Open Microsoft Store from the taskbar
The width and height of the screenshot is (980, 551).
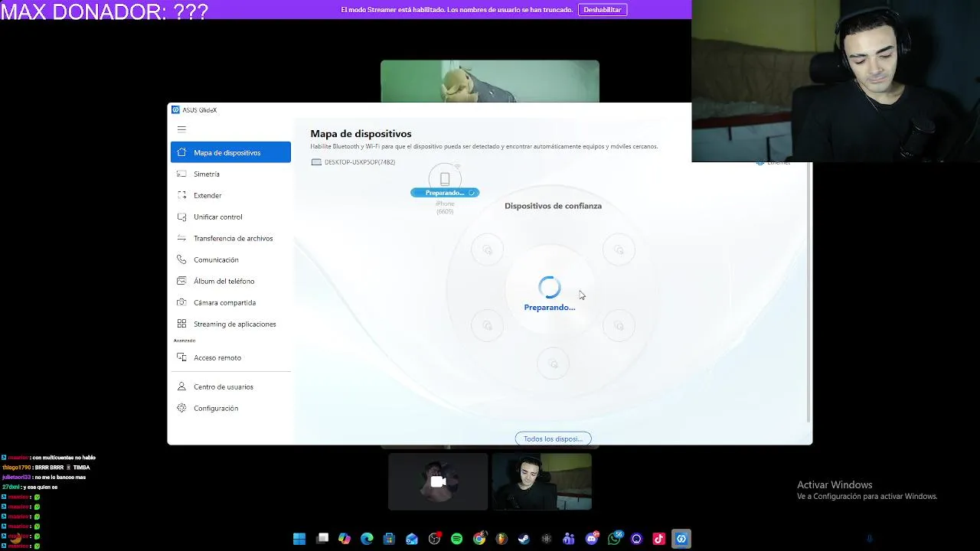(x=389, y=539)
